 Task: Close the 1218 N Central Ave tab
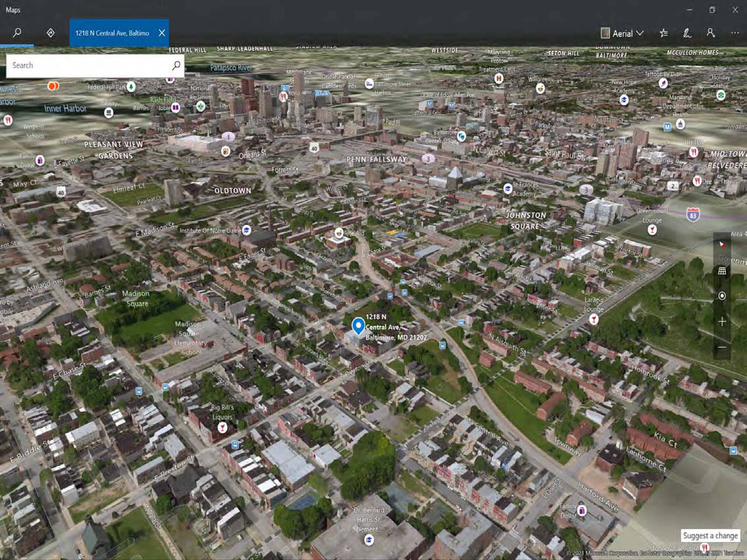(162, 33)
